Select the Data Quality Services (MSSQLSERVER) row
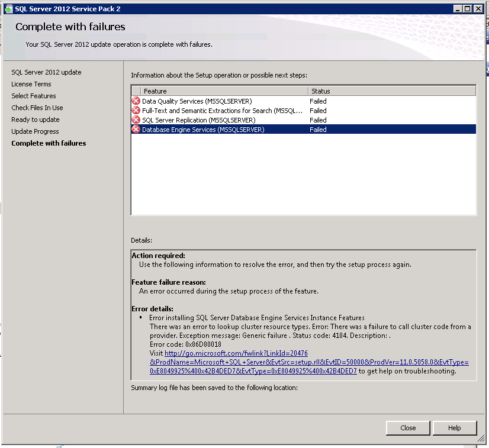The width and height of the screenshot is (489, 448). 304,101
